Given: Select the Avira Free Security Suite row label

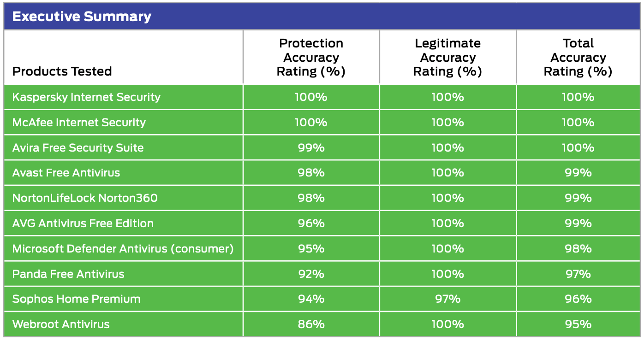Looking at the screenshot, I should (x=78, y=148).
